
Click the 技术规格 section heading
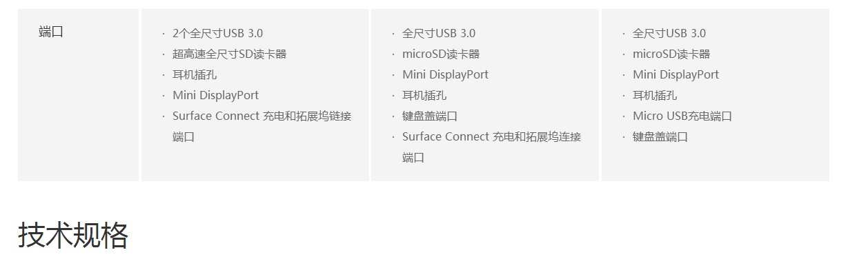pyautogui.click(x=73, y=235)
